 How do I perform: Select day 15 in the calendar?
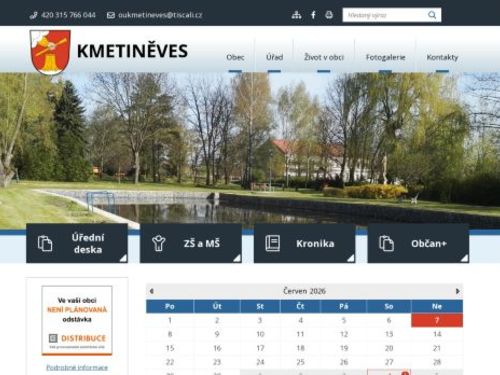coord(170,348)
